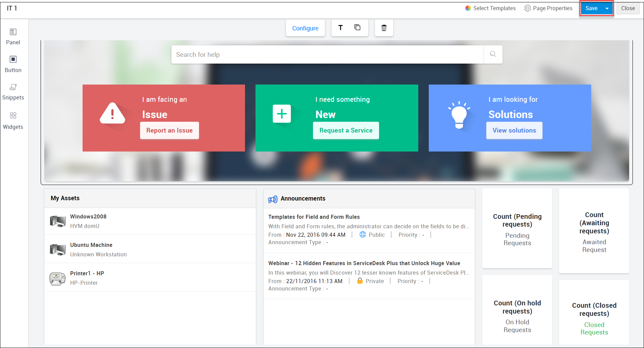This screenshot has width=644, height=348.
Task: Open the Templates for Field and Form Rules announcement
Action: [314, 217]
